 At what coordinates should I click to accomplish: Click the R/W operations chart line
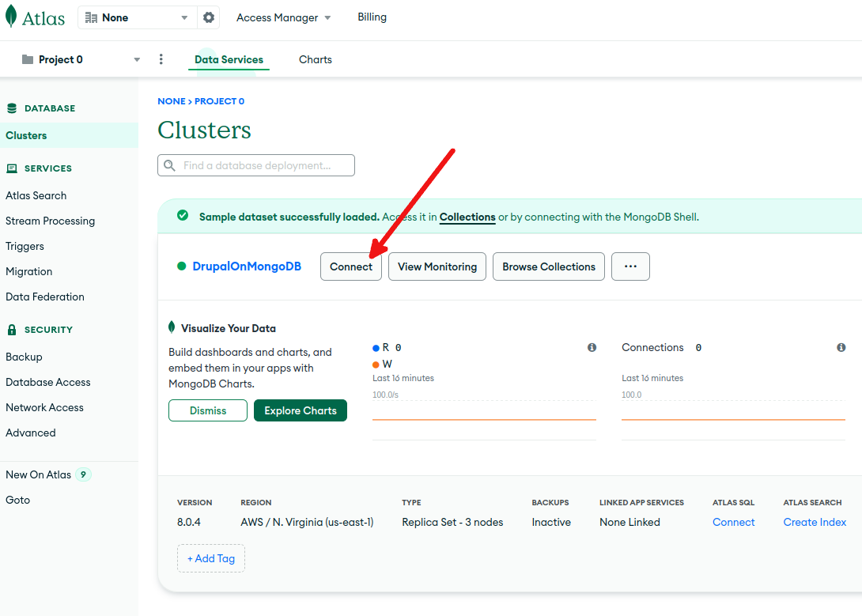point(484,419)
